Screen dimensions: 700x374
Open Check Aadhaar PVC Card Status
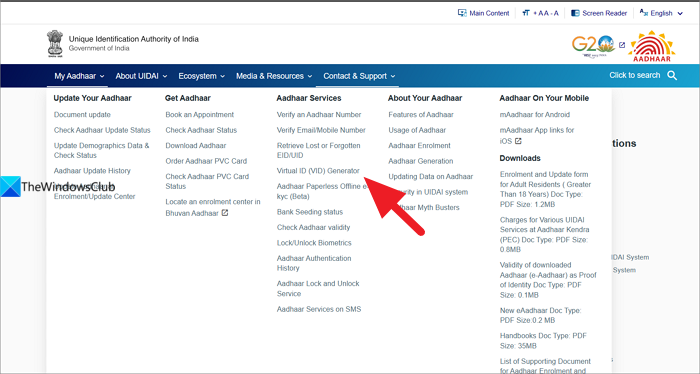pyautogui.click(x=207, y=181)
